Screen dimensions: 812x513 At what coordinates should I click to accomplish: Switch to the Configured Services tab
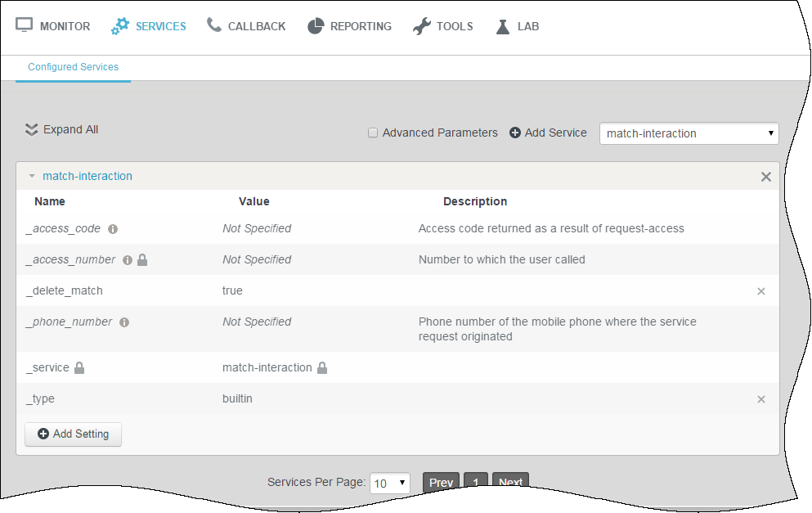(73, 67)
